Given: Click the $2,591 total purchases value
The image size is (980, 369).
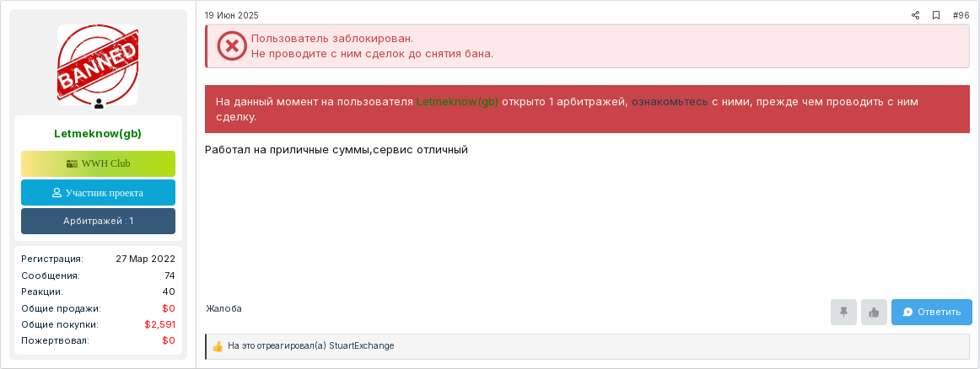Looking at the screenshot, I should click(160, 324).
